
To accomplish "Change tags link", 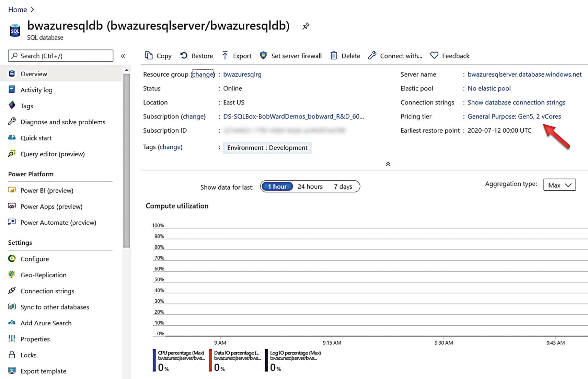I will tap(170, 147).
